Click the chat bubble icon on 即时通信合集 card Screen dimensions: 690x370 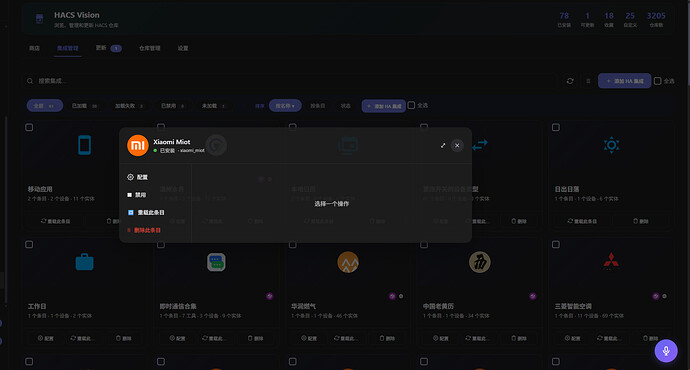[216, 262]
